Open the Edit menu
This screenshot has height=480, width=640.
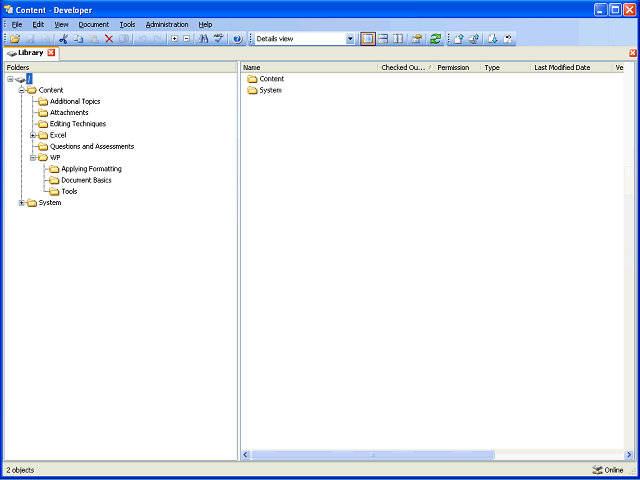[x=38, y=24]
